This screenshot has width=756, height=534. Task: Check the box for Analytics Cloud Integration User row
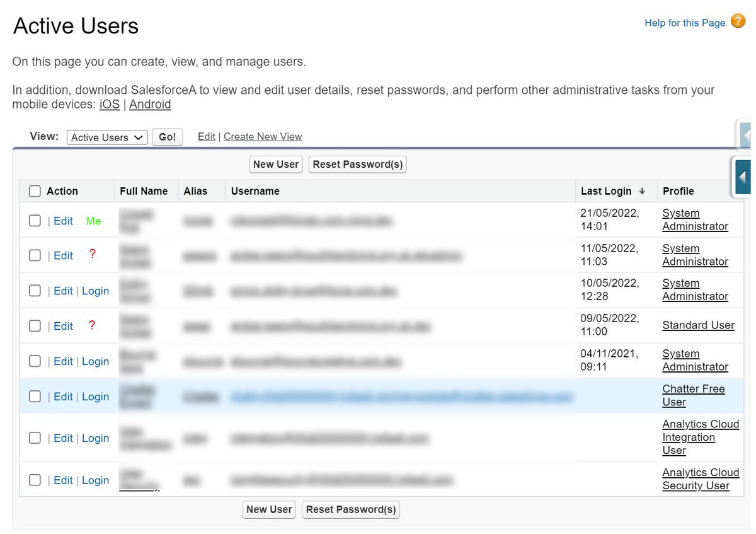(35, 438)
